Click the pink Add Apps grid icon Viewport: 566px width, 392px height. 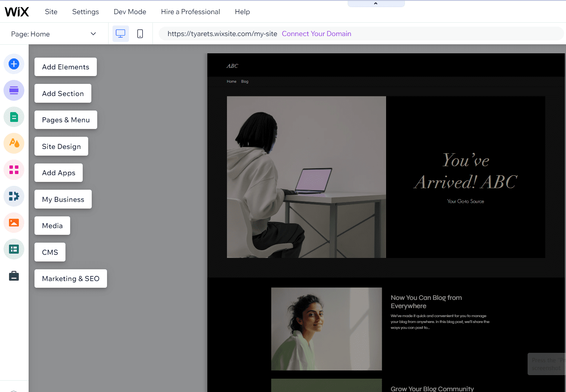coord(14,170)
